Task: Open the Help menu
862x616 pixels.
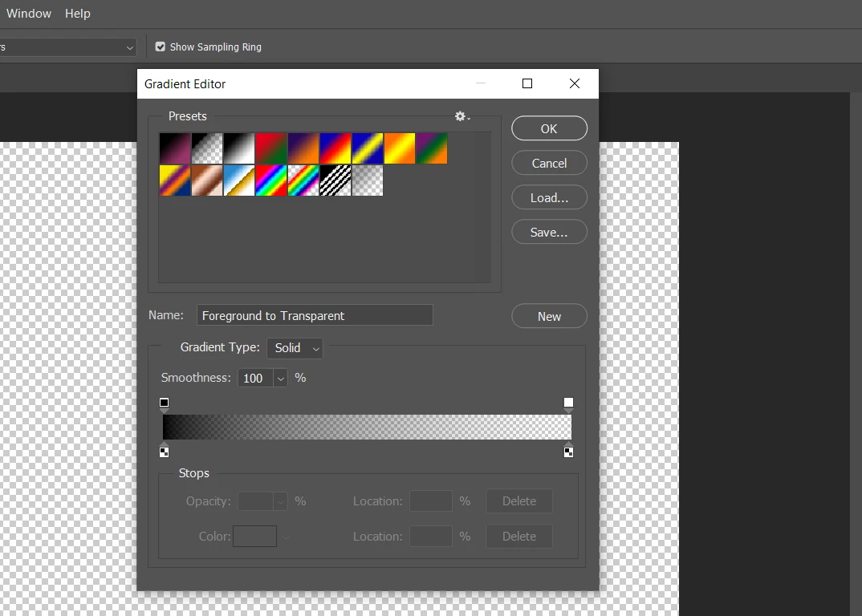Action: 78,13
